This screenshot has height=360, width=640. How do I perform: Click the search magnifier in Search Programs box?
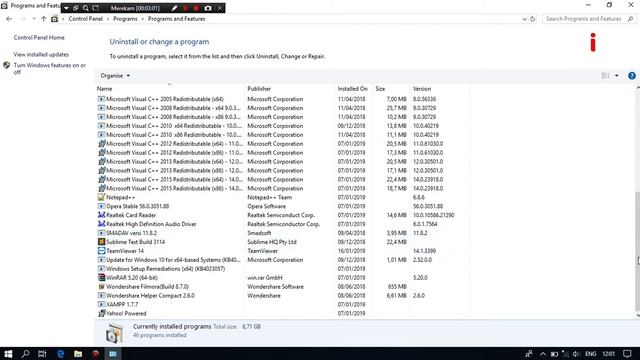pos(630,19)
